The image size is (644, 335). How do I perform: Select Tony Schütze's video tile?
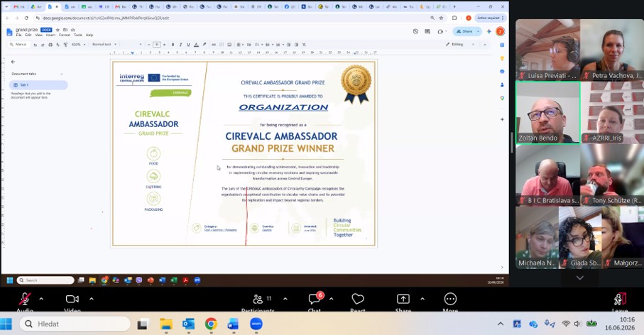tap(612, 175)
